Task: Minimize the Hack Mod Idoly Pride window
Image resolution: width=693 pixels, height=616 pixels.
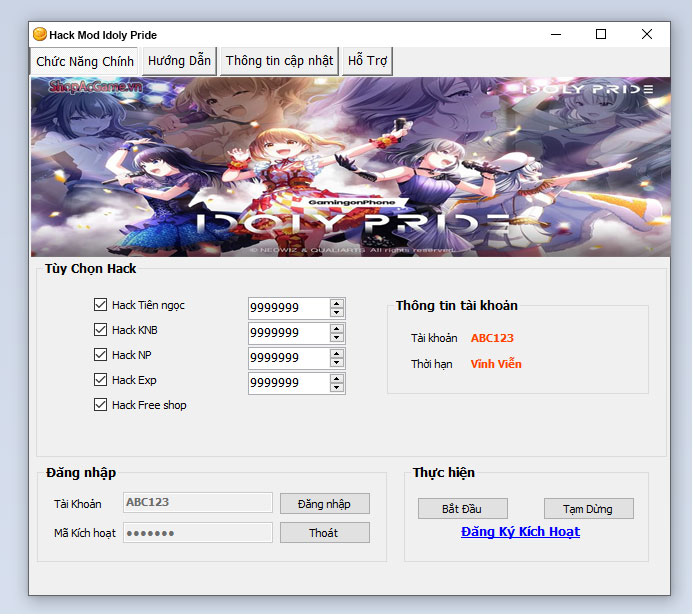Action: [x=556, y=34]
